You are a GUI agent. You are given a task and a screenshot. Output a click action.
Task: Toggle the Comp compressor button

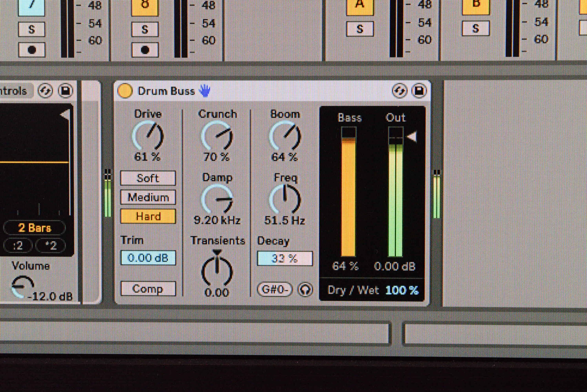point(148,289)
